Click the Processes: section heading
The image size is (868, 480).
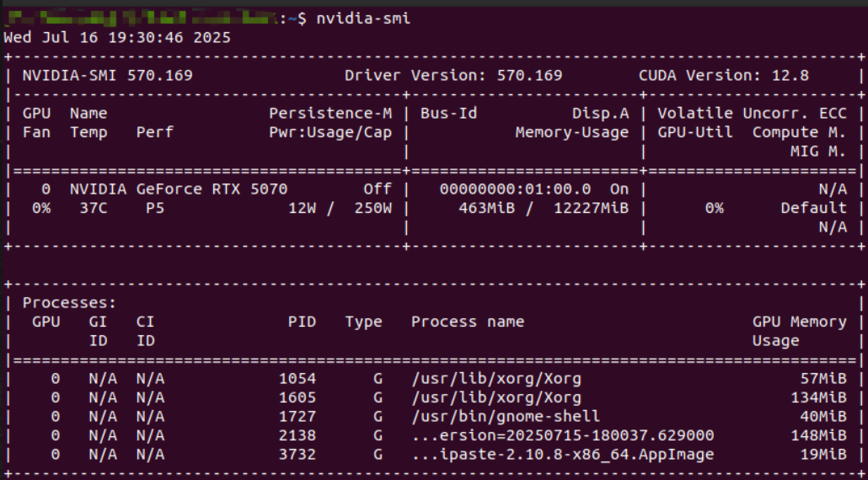[x=70, y=303]
